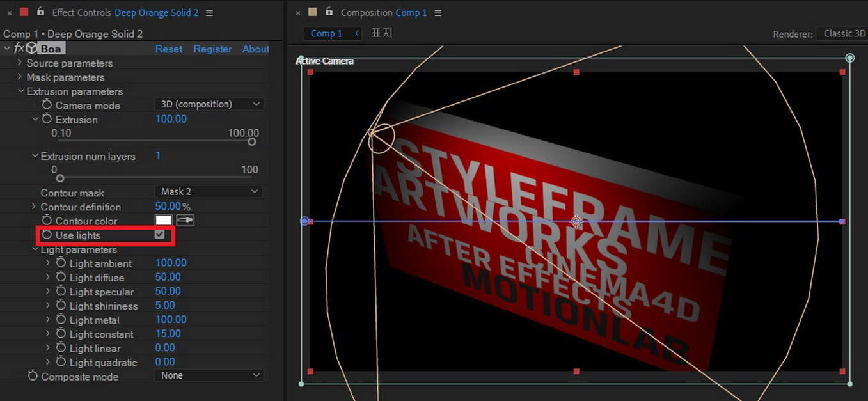Viewport: 868px width, 401px height.
Task: Toggle the Light shininess stopwatch
Action: pos(61,305)
